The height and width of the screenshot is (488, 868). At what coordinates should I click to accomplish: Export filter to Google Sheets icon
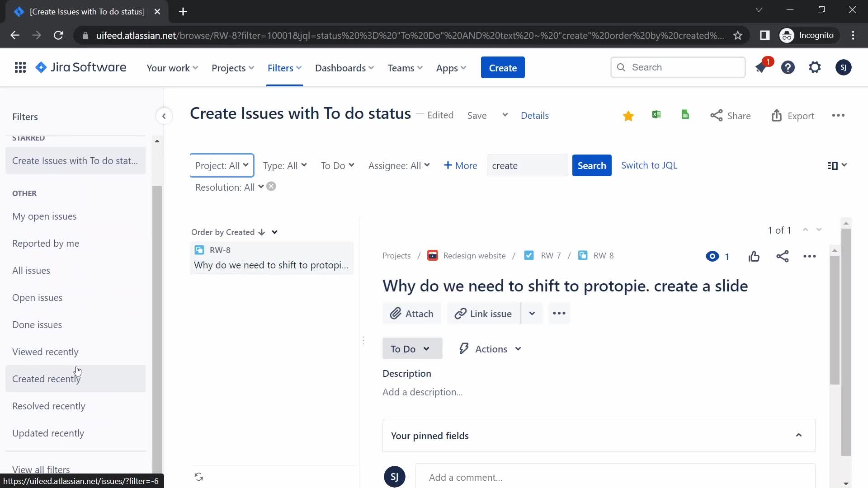[685, 115]
